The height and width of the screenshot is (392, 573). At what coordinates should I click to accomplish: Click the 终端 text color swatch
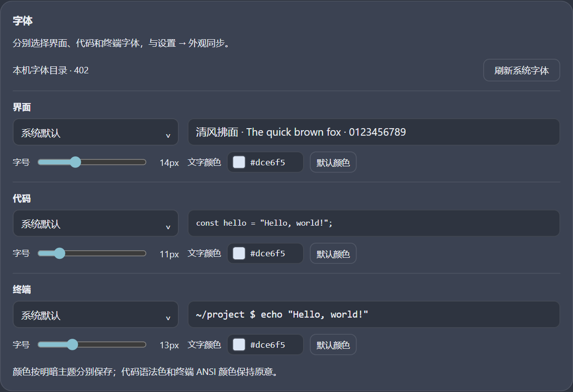point(239,344)
